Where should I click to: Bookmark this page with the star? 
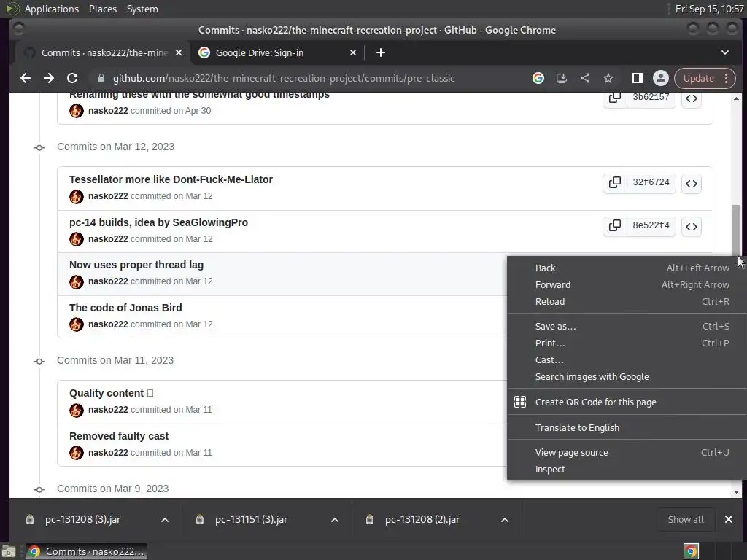click(x=608, y=78)
